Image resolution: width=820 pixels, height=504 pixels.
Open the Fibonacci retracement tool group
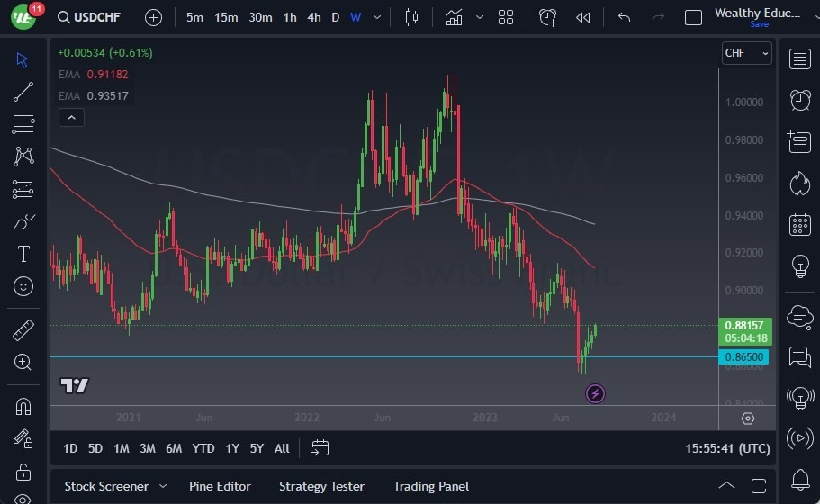point(23,124)
